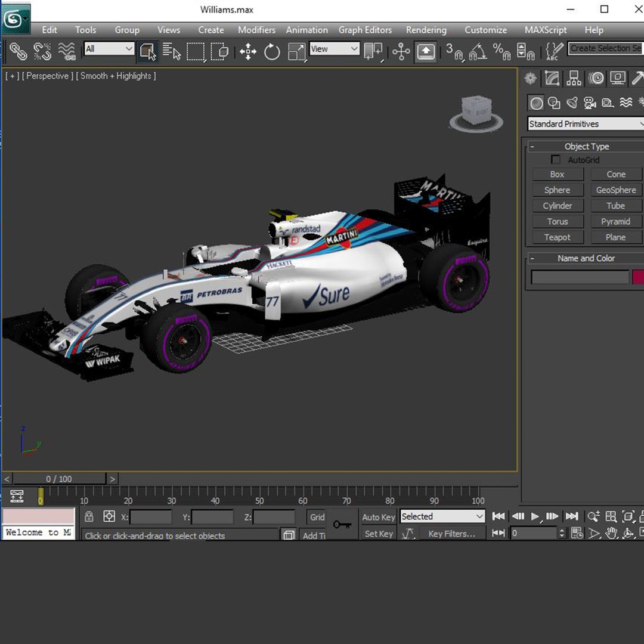Toggle the Angle Snap icon
Screen dimensions: 644x644
[x=478, y=52]
